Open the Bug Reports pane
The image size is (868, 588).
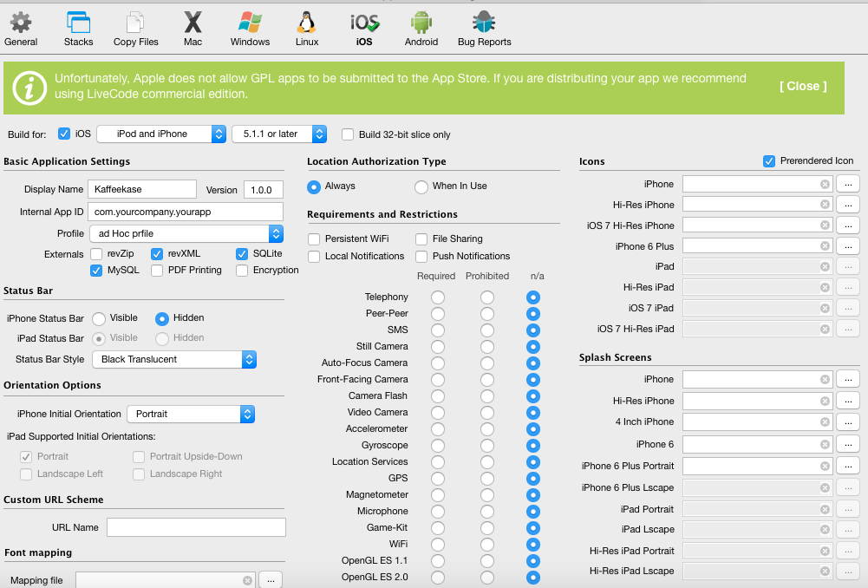(484, 28)
